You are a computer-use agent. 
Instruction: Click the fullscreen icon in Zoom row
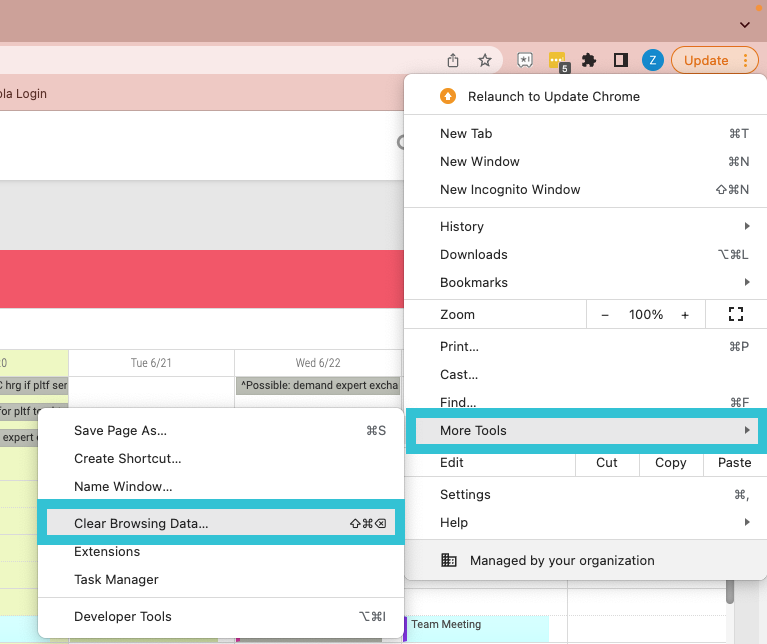pos(736,314)
